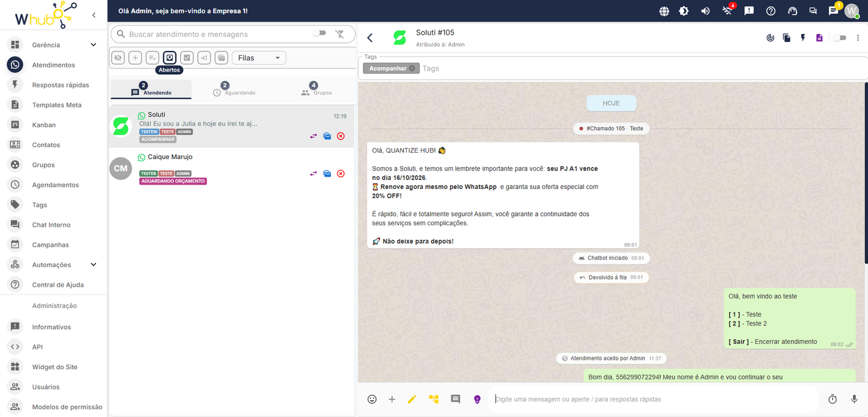Toggle the Abertos open tickets filter
The width and height of the screenshot is (868, 417).
[170, 58]
